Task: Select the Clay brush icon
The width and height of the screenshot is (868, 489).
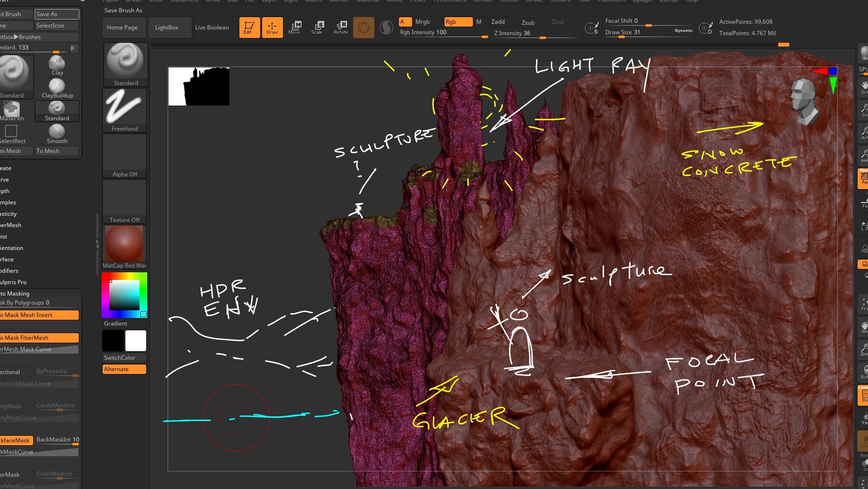Action: [x=57, y=66]
